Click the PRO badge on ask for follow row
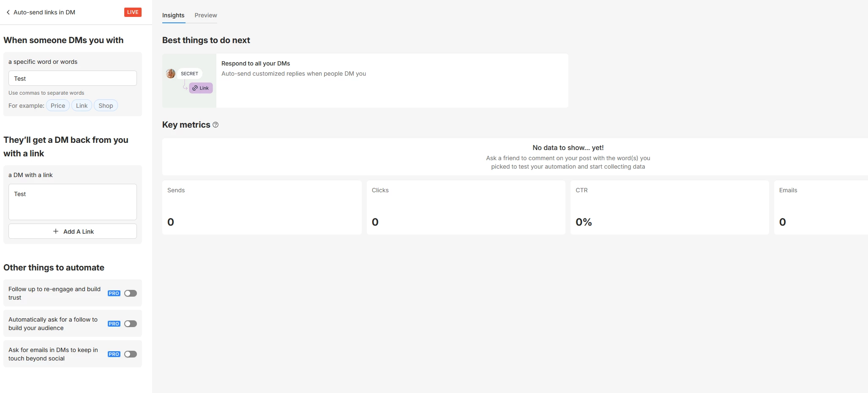 [x=114, y=324]
